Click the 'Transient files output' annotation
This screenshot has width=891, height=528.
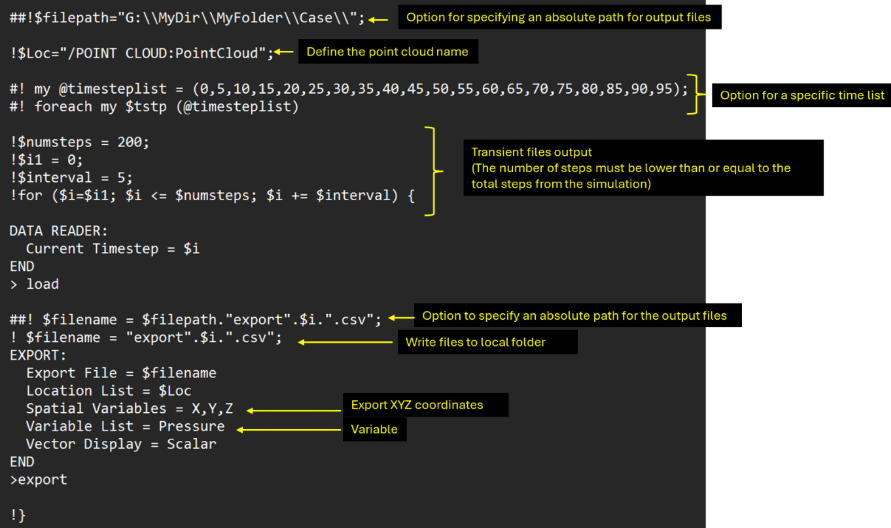tap(536, 152)
